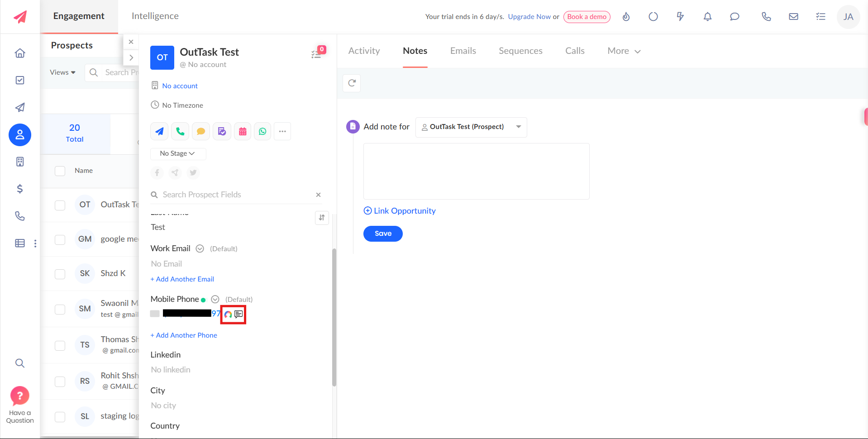Select the Thomas row checkbox
The image size is (868, 439).
pos(60,345)
